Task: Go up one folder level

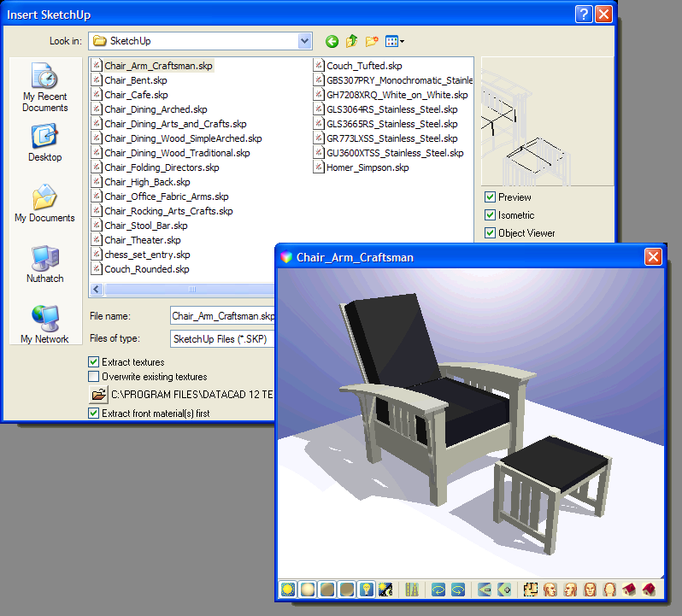Action: (x=351, y=41)
